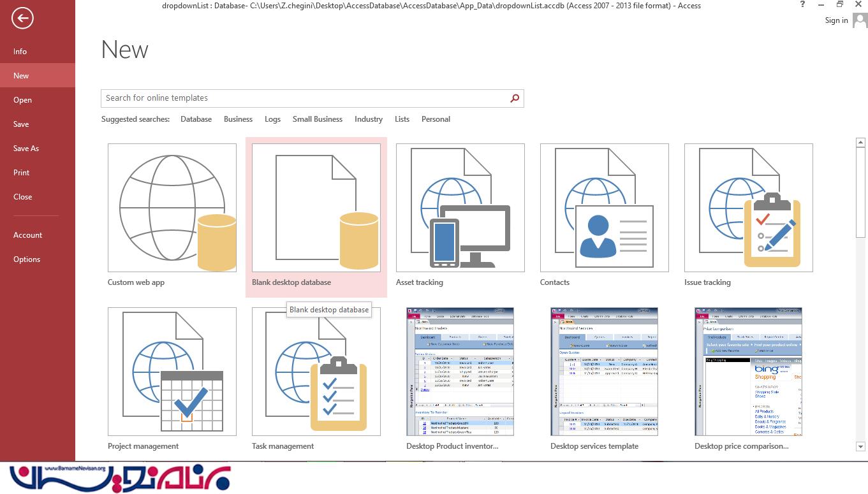This screenshot has width=868, height=494.
Task: Search suggested term Database
Action: pyautogui.click(x=196, y=119)
